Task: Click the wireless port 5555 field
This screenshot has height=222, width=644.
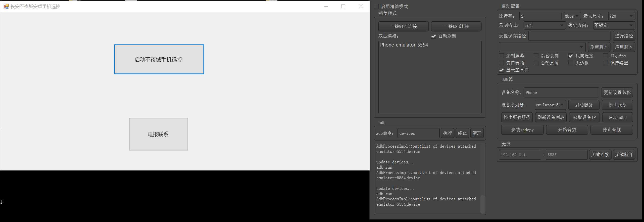Action: coord(567,155)
